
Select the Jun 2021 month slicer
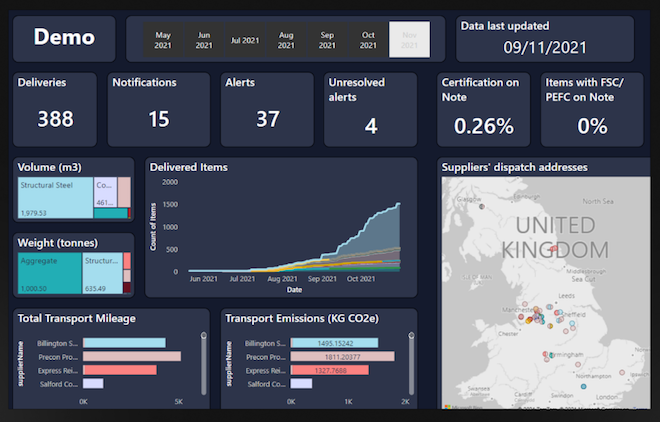[204, 40]
